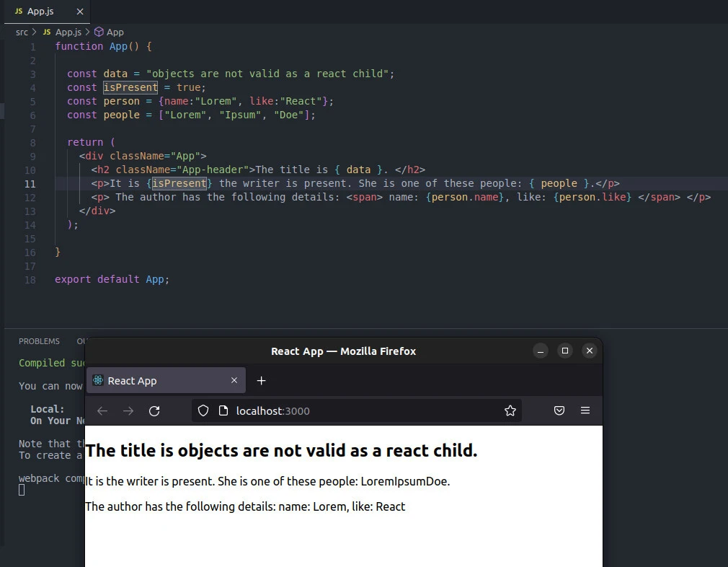Click line number 11 in the gutter
Image resolution: width=728 pixels, height=567 pixels.
30,184
